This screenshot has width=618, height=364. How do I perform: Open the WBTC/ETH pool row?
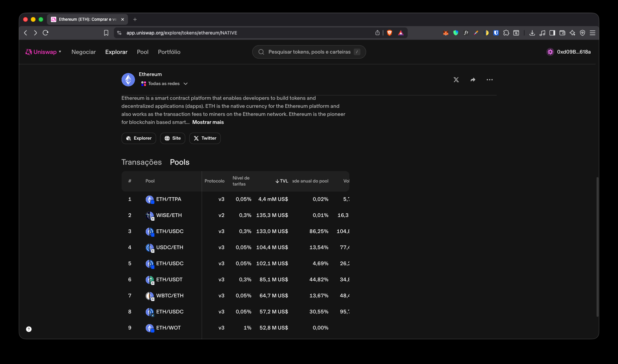235,296
